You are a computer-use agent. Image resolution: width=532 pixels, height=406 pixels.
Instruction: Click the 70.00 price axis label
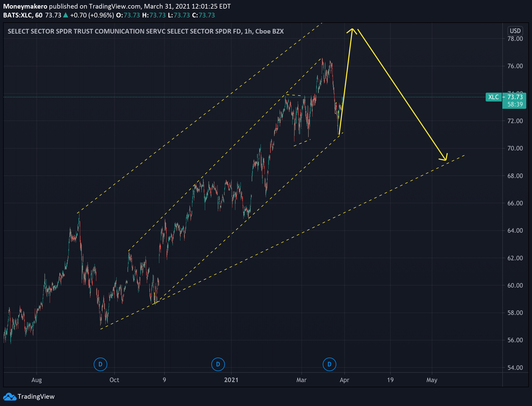pyautogui.click(x=515, y=148)
